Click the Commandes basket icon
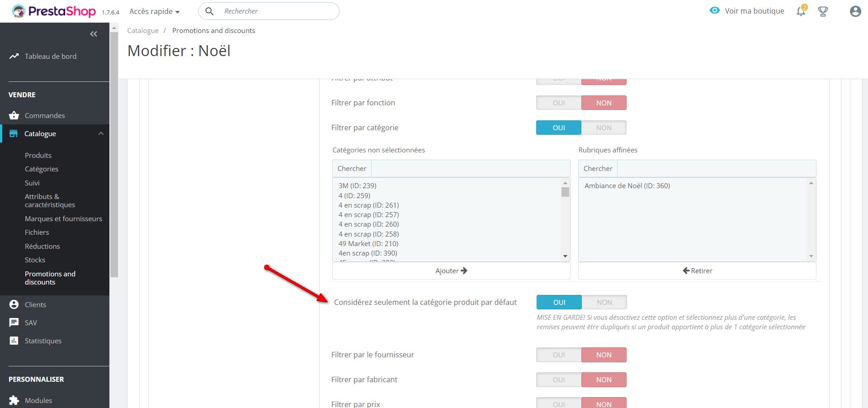The image size is (868, 408). [x=14, y=115]
